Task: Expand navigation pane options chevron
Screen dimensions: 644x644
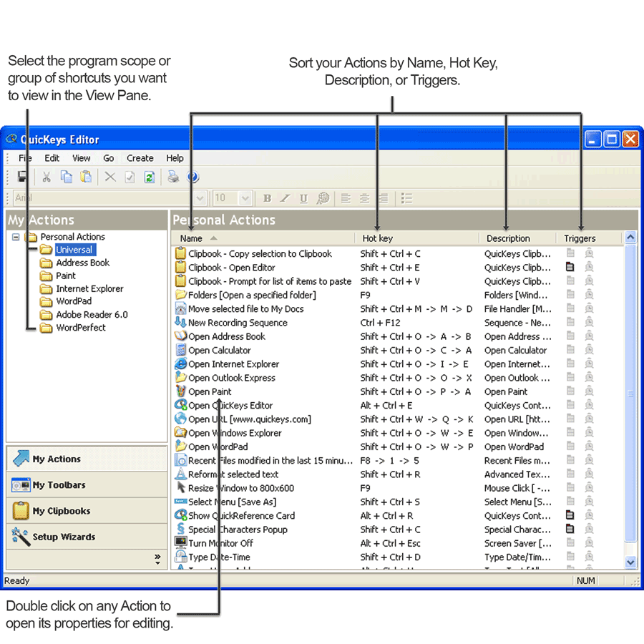Action: 157,559
